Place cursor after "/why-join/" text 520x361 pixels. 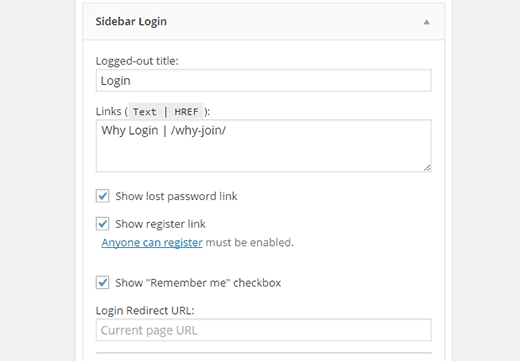(x=227, y=130)
